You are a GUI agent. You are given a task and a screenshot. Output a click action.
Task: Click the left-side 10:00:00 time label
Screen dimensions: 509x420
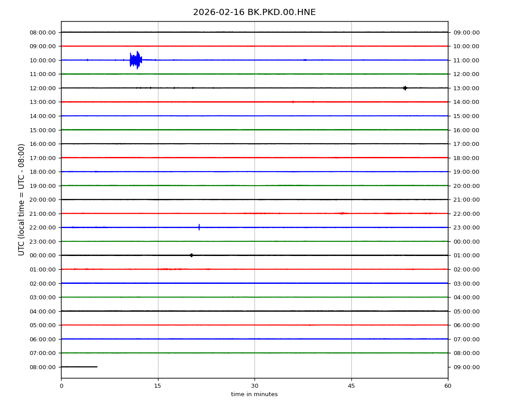point(42,60)
